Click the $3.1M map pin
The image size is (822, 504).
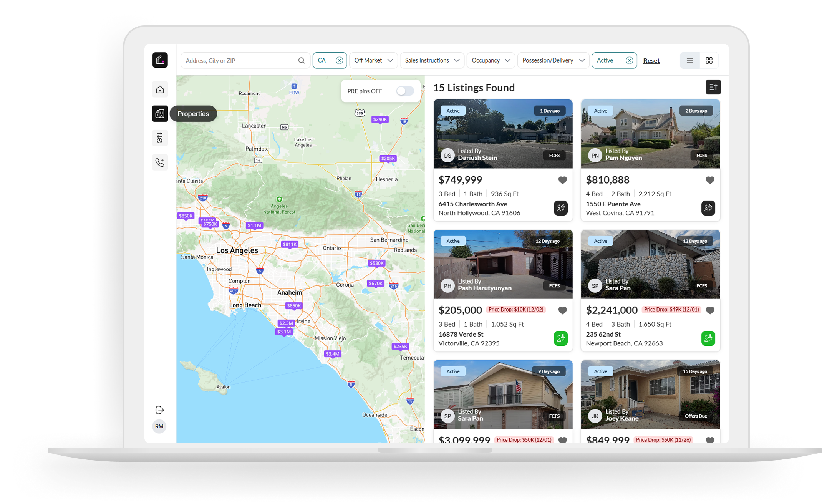[x=284, y=332]
